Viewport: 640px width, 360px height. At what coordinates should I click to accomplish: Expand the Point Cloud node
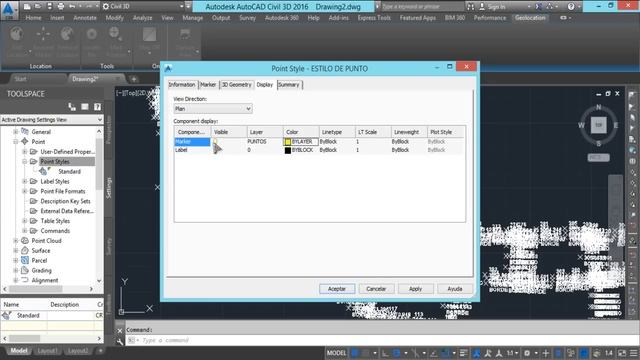tap(16, 241)
